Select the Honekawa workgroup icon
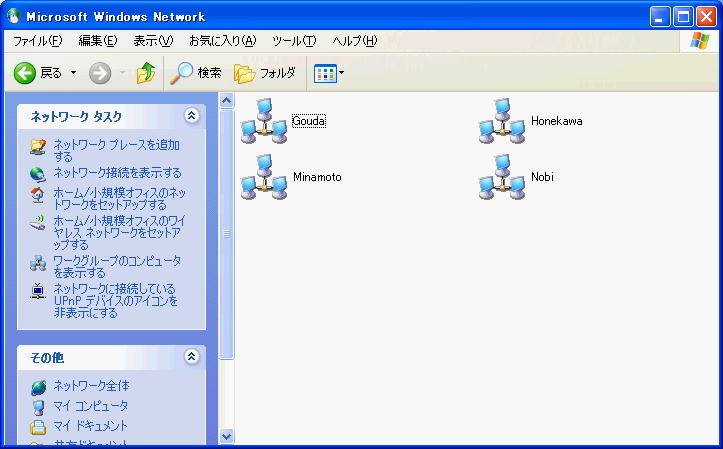 pyautogui.click(x=502, y=121)
